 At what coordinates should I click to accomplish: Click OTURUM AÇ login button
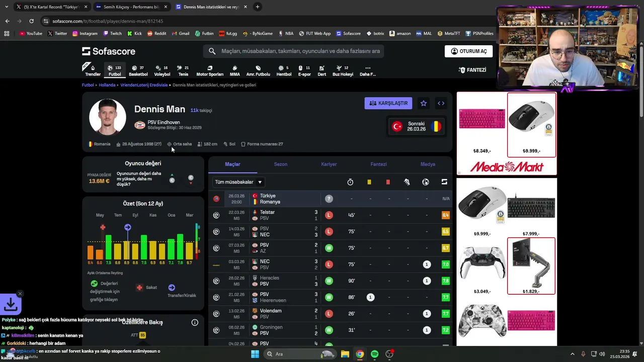click(468, 51)
